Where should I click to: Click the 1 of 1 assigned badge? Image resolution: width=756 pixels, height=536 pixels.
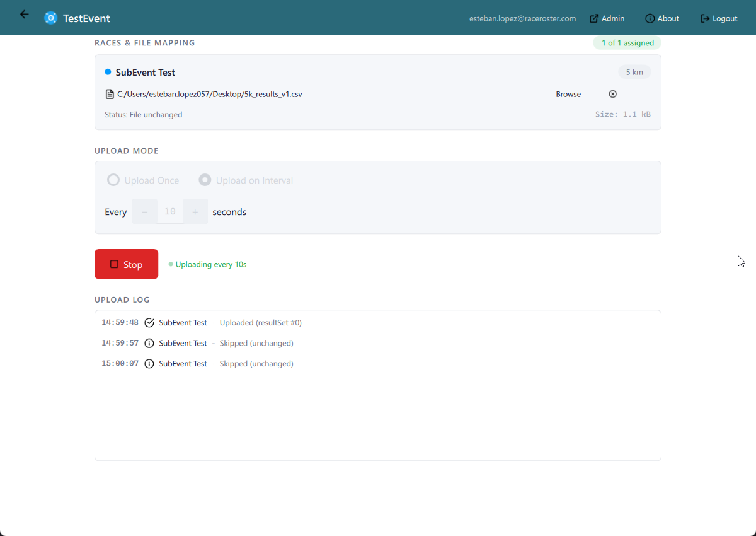click(x=627, y=42)
